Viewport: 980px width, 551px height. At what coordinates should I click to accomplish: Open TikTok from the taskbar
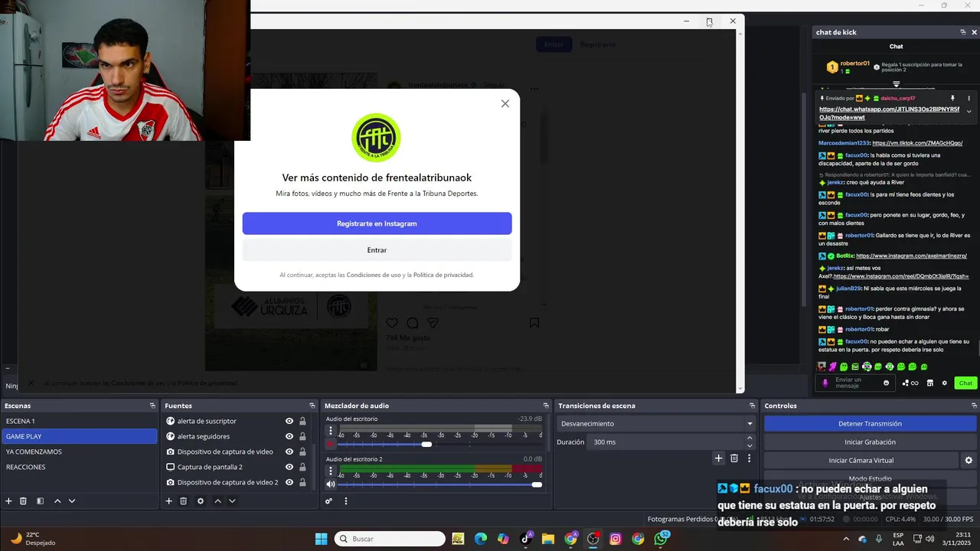(x=526, y=539)
